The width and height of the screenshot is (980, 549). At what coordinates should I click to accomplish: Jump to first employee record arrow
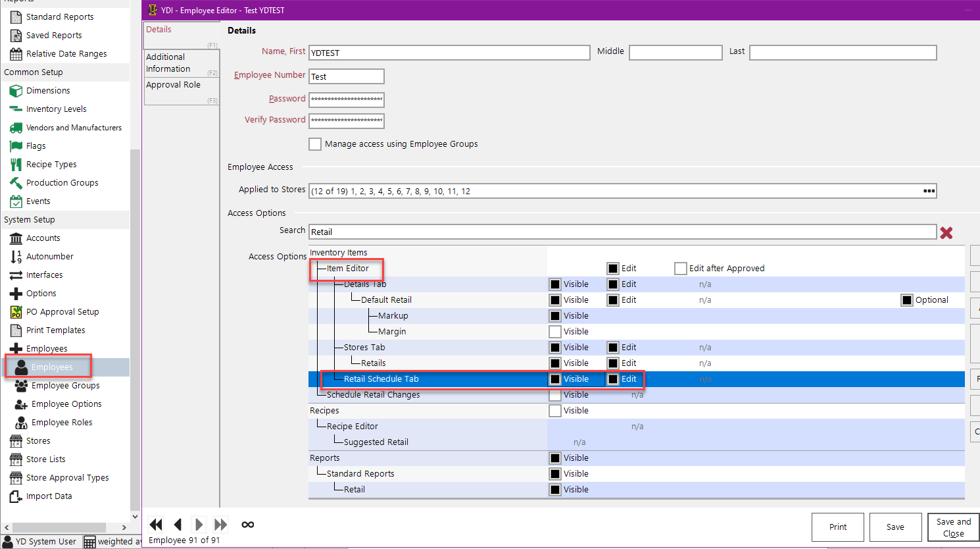tap(156, 525)
